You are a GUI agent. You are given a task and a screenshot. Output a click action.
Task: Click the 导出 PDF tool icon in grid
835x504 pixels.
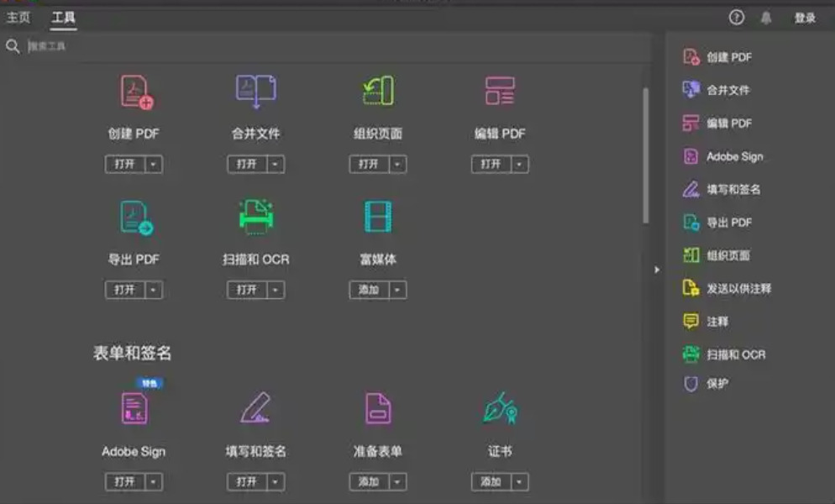(136, 218)
